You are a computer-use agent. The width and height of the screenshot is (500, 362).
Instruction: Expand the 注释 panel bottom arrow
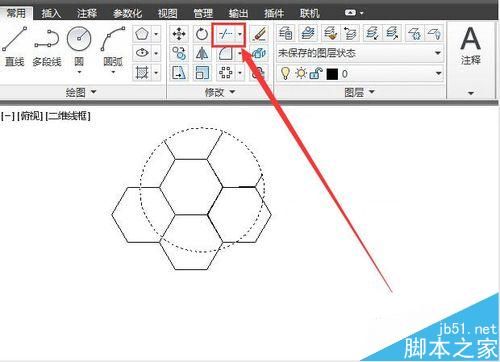tap(471, 93)
